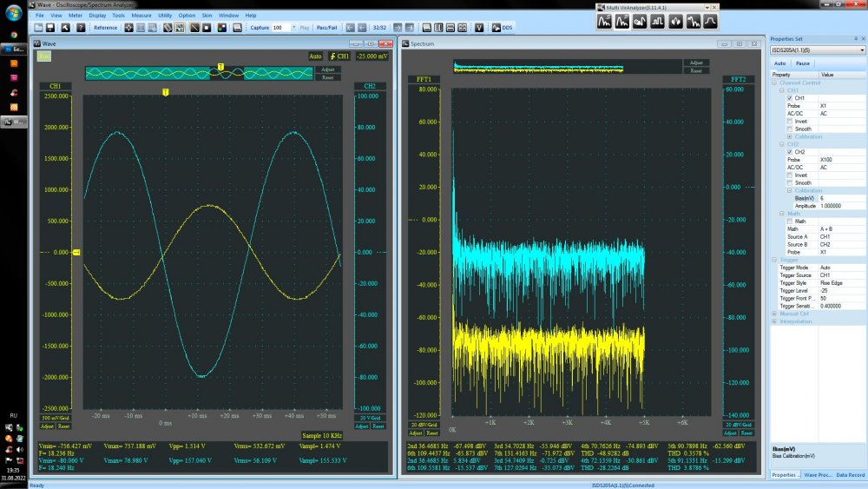The height and width of the screenshot is (489, 868).
Task: Enable the Math checkbox
Action: (x=789, y=221)
